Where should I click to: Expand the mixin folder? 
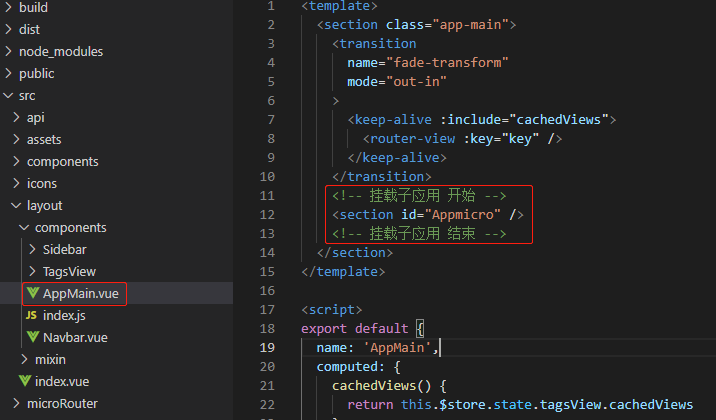tap(50, 360)
